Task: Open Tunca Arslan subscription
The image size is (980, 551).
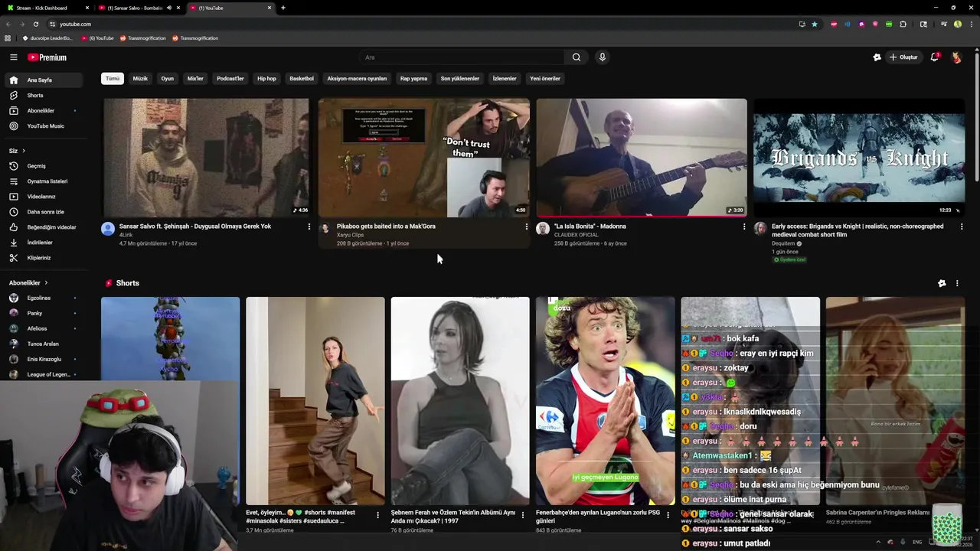Action: coord(43,344)
